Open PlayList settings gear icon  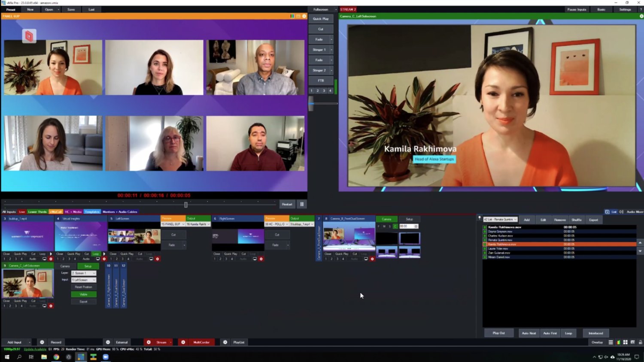[225, 342]
